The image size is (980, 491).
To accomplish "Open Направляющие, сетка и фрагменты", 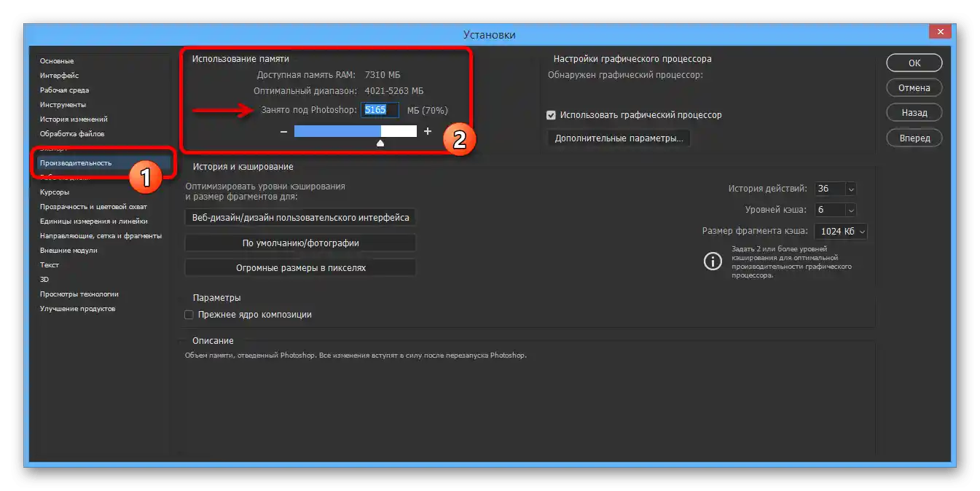I will pos(101,236).
